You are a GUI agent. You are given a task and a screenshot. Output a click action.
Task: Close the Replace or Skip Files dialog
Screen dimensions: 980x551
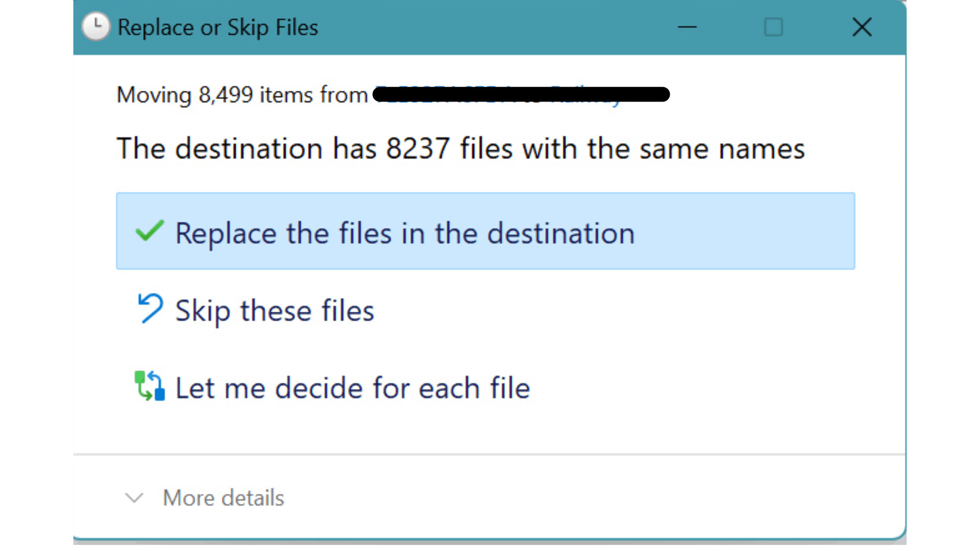click(x=862, y=27)
